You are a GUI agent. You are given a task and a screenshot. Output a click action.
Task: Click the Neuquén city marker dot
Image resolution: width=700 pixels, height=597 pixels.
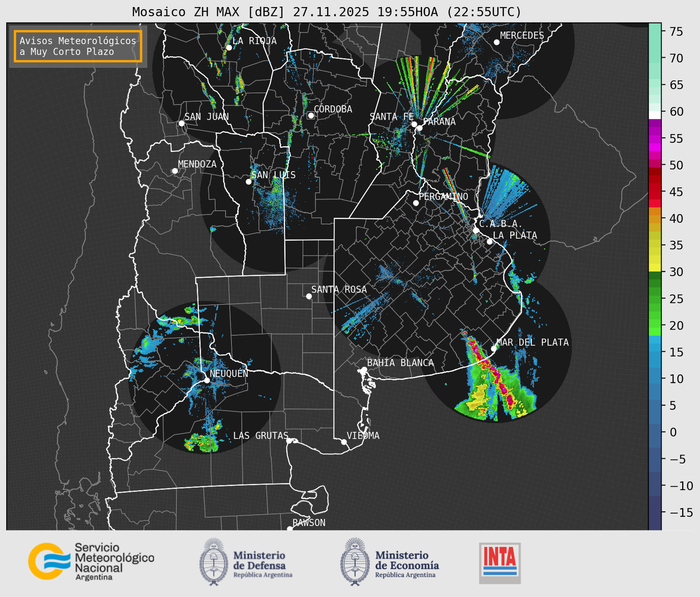point(207,380)
